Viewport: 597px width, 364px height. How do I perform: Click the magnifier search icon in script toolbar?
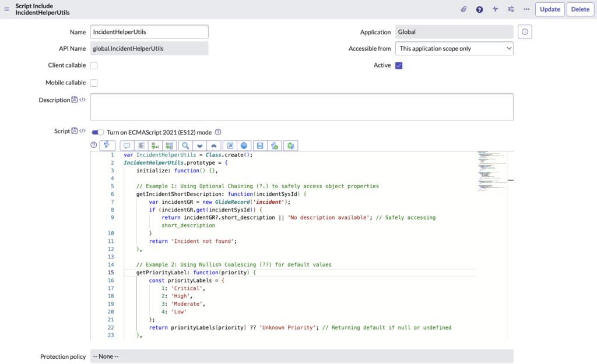185,146
